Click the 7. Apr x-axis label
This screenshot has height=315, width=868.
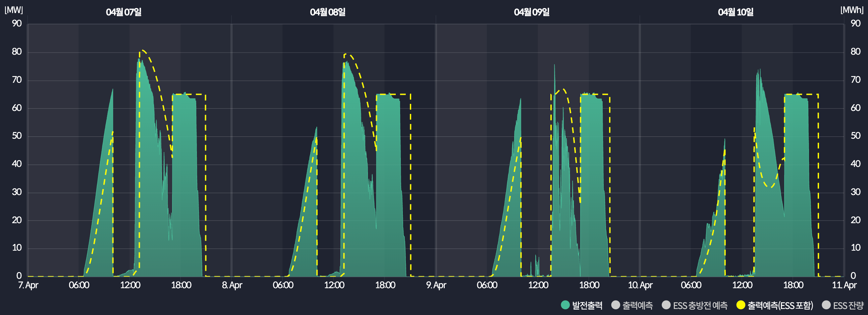[28, 285]
